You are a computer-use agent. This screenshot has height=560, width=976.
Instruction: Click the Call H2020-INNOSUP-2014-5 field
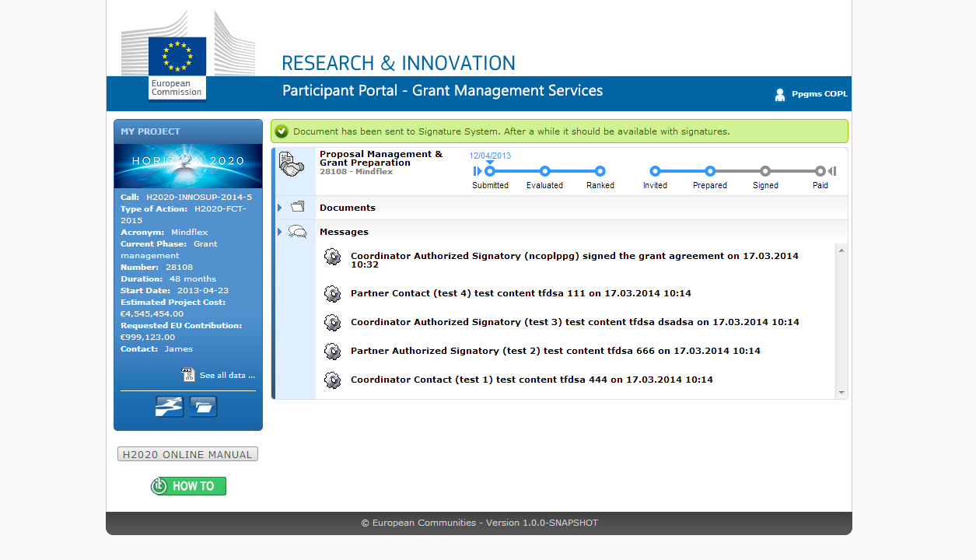187,198
